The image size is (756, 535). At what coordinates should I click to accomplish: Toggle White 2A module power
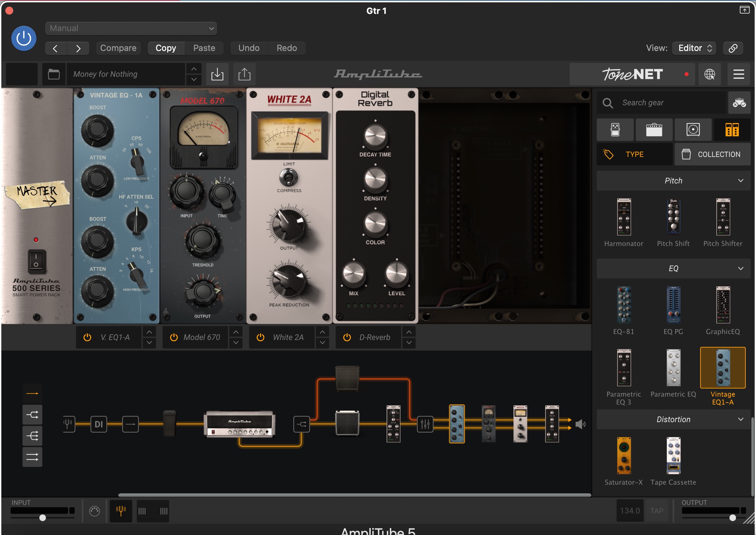point(260,337)
